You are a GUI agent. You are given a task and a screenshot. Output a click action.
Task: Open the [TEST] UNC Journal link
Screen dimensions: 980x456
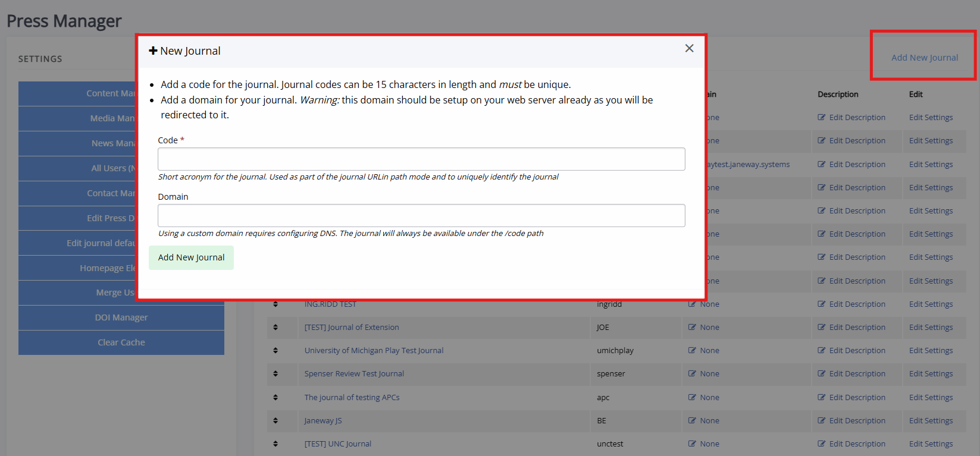[x=338, y=444]
